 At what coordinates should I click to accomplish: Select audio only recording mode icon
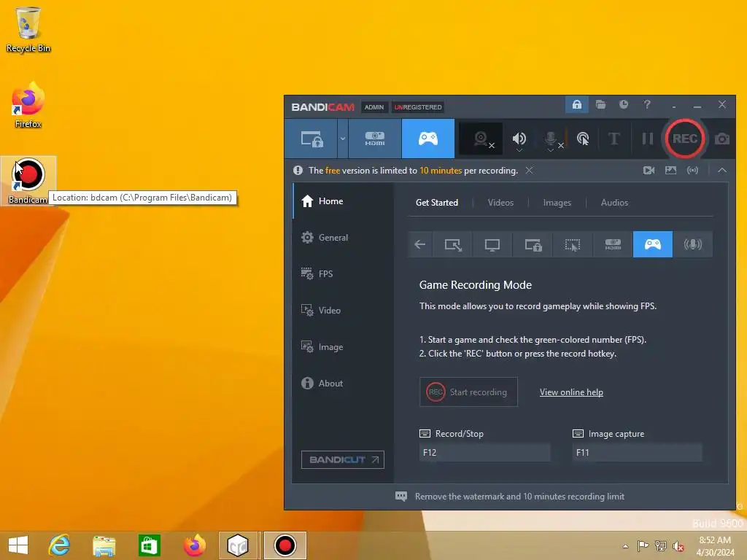point(693,244)
